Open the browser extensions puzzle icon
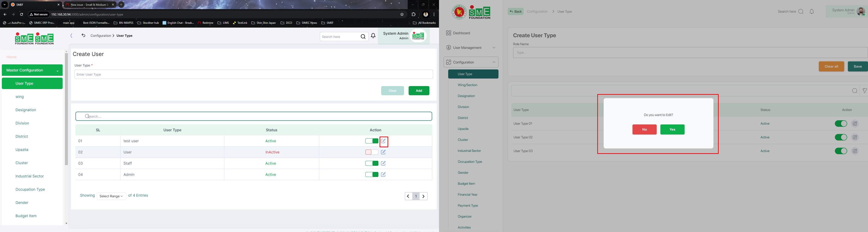This screenshot has height=232, width=868. pos(413,14)
